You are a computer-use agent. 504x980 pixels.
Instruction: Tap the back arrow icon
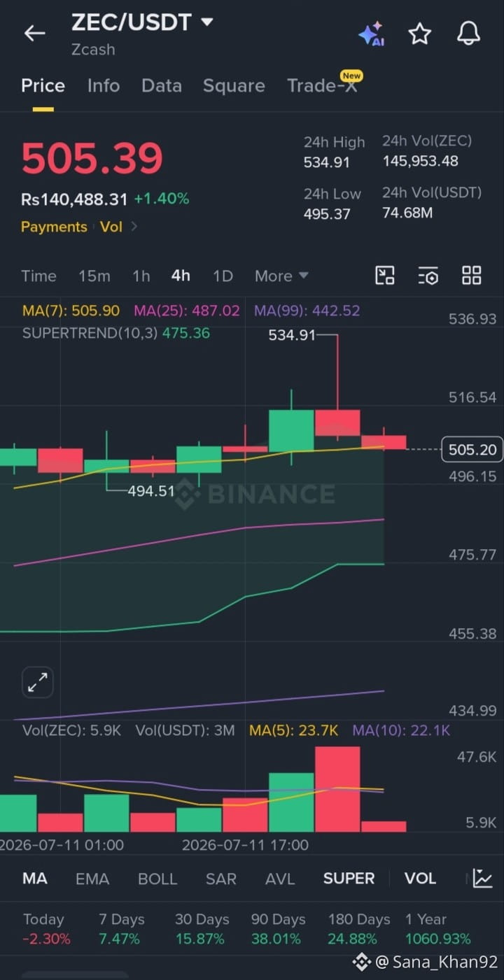(x=34, y=33)
